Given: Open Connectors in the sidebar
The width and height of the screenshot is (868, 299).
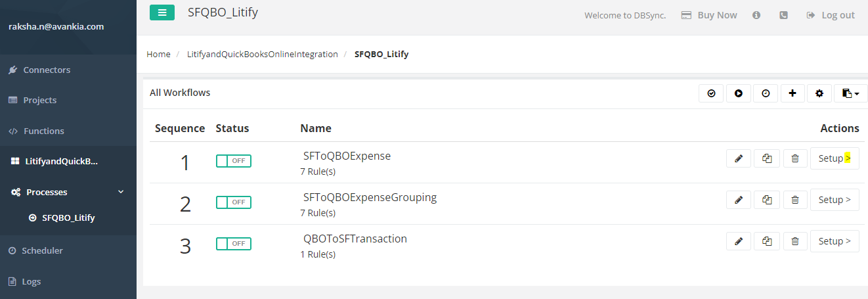Looking at the screenshot, I should pos(46,70).
